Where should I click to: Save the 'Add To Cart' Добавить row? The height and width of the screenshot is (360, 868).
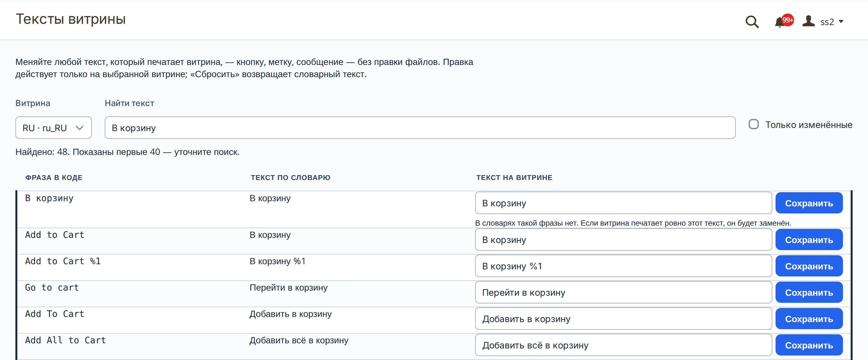[809, 319]
